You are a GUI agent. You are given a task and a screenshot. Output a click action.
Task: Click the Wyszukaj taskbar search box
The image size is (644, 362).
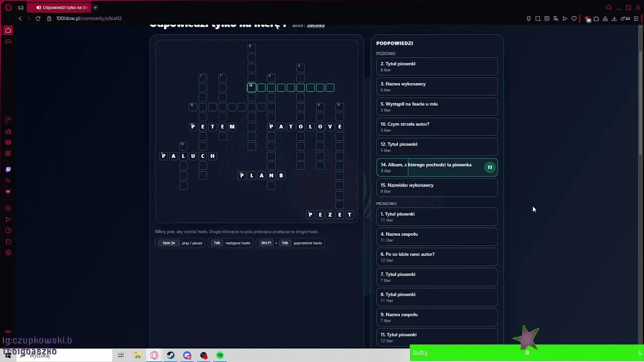65,355
